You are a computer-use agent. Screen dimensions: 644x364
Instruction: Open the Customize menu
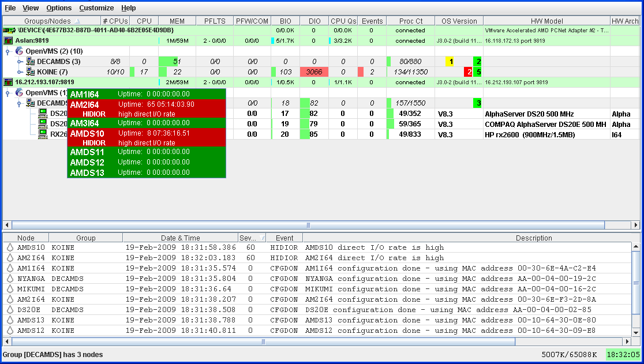click(x=96, y=8)
